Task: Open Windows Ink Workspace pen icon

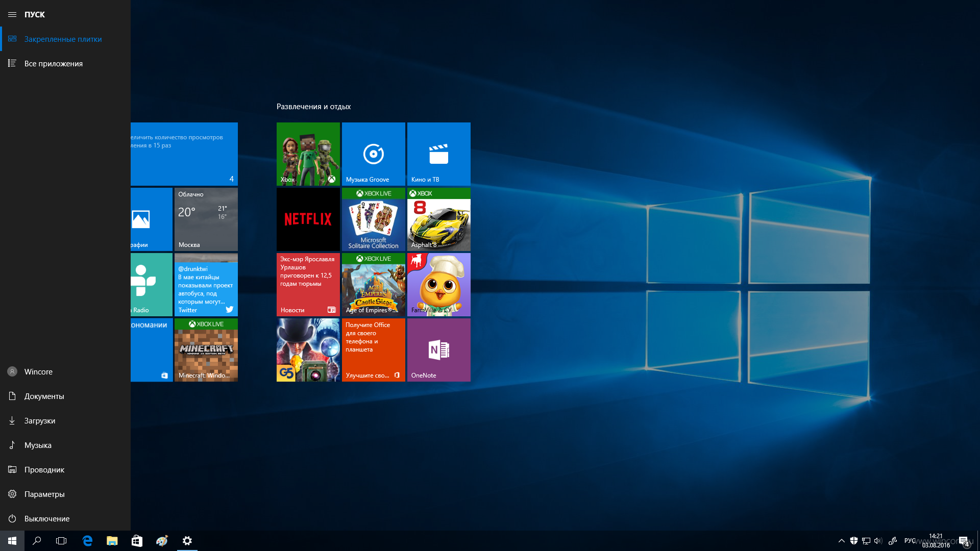Action: [x=893, y=541]
